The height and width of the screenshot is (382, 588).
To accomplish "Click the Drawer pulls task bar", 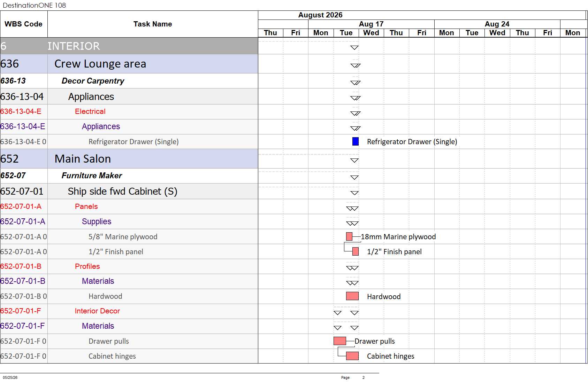I will pyautogui.click(x=340, y=341).
